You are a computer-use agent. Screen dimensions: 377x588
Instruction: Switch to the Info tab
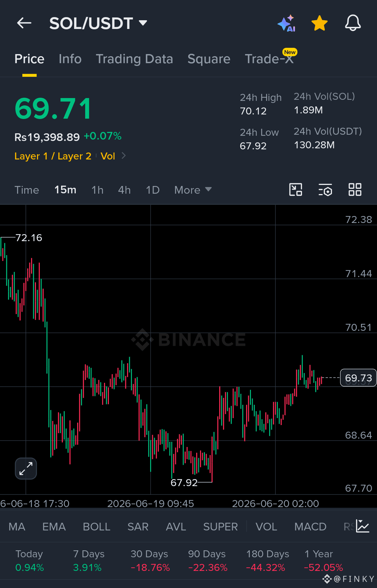click(70, 59)
